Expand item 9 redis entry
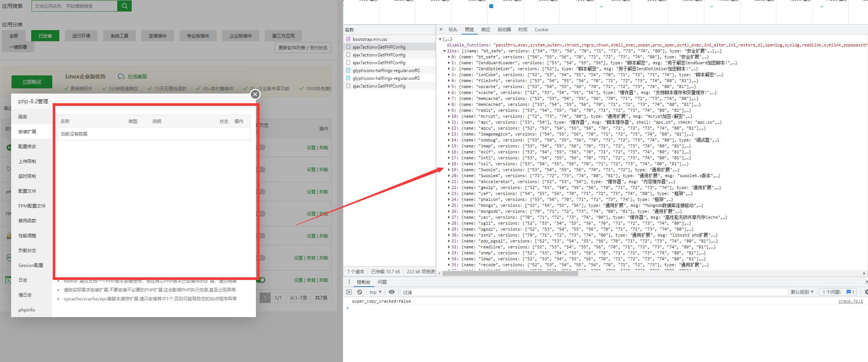The image size is (868, 362). [449, 110]
